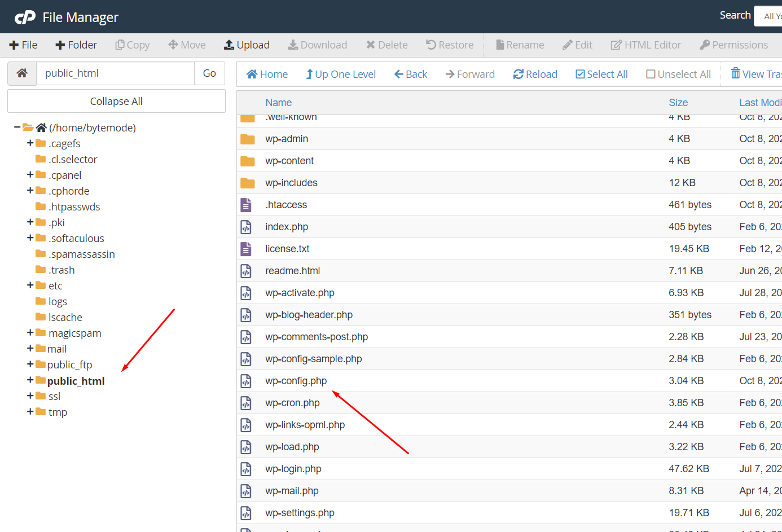
Task: Click the Reload icon button
Action: point(518,74)
